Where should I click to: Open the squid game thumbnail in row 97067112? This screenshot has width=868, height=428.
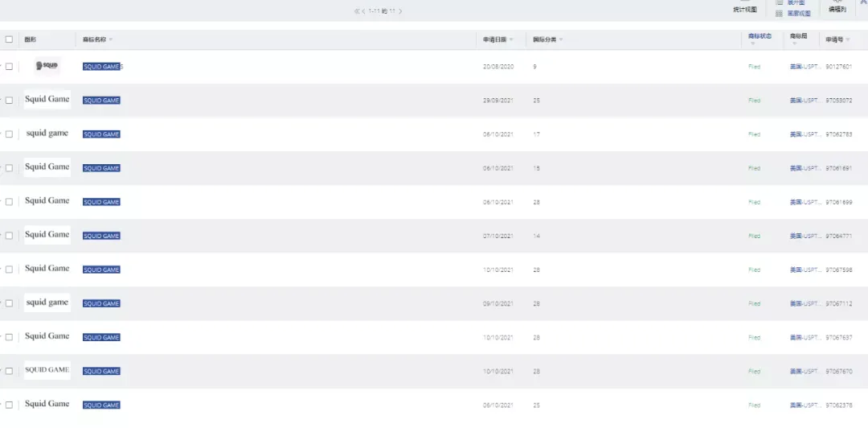click(x=47, y=302)
